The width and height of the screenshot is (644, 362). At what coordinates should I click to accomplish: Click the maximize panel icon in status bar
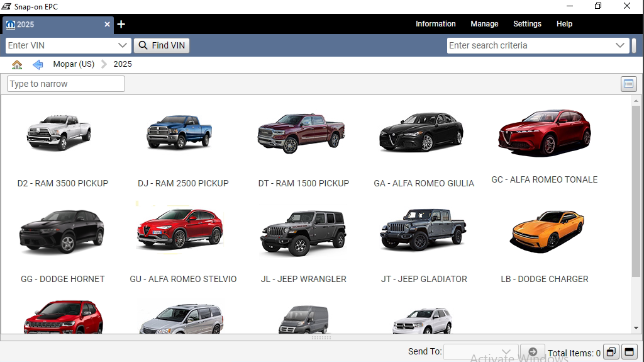629,352
